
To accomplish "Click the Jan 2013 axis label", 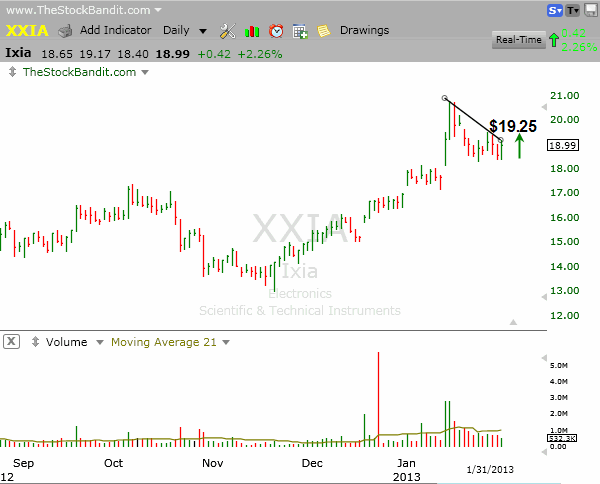I will pyautogui.click(x=406, y=470).
